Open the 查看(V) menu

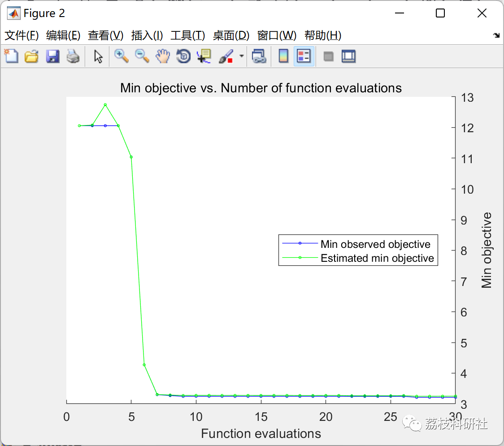[105, 35]
